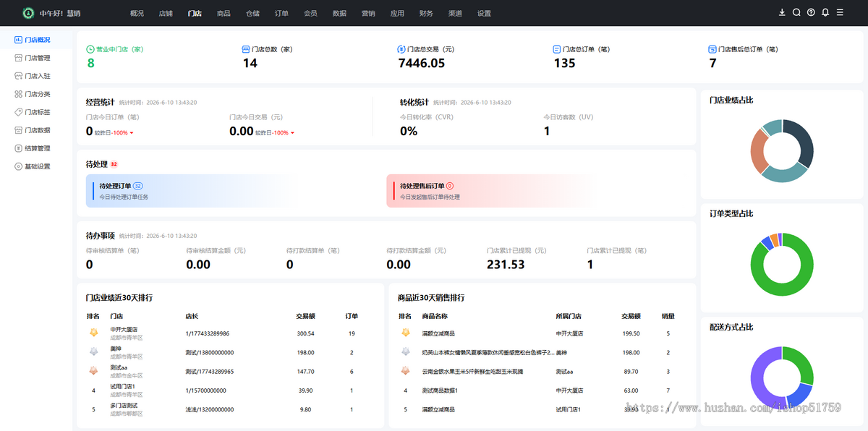Click the 231.53 withdrawn amount value
The image size is (868, 431).
[506, 265]
